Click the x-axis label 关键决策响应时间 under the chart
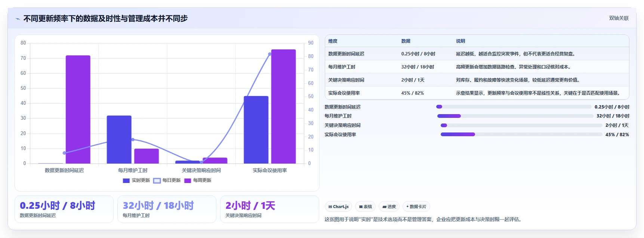The width and height of the screenshot is (644, 238). pos(201,170)
